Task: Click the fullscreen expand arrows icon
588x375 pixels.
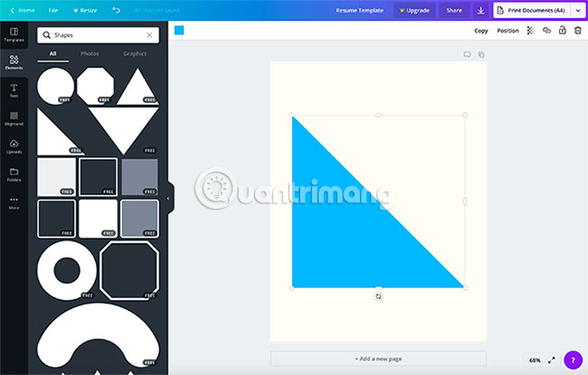Action: tap(551, 361)
